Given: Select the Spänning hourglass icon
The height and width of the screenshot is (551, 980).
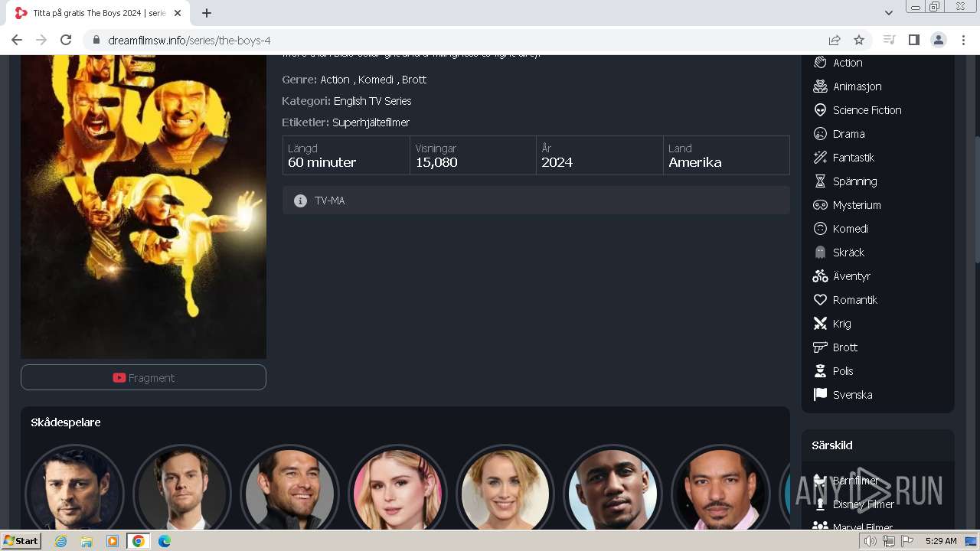Looking at the screenshot, I should [x=820, y=181].
